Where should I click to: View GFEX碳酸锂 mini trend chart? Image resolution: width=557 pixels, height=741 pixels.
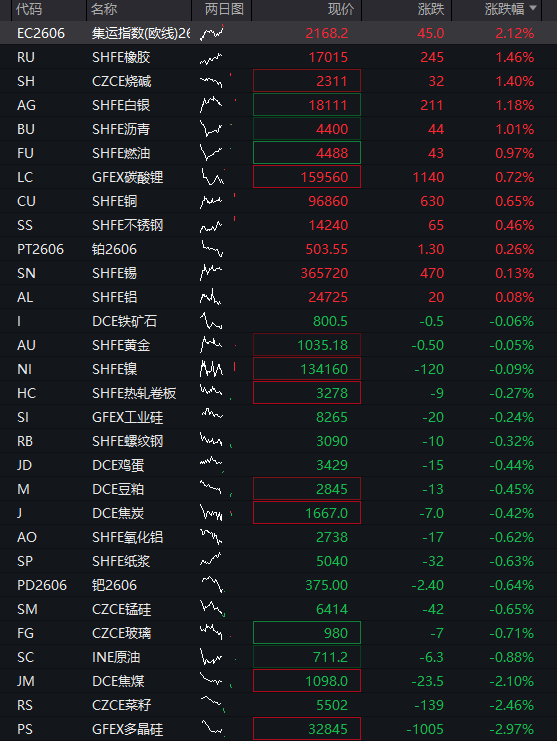212,177
